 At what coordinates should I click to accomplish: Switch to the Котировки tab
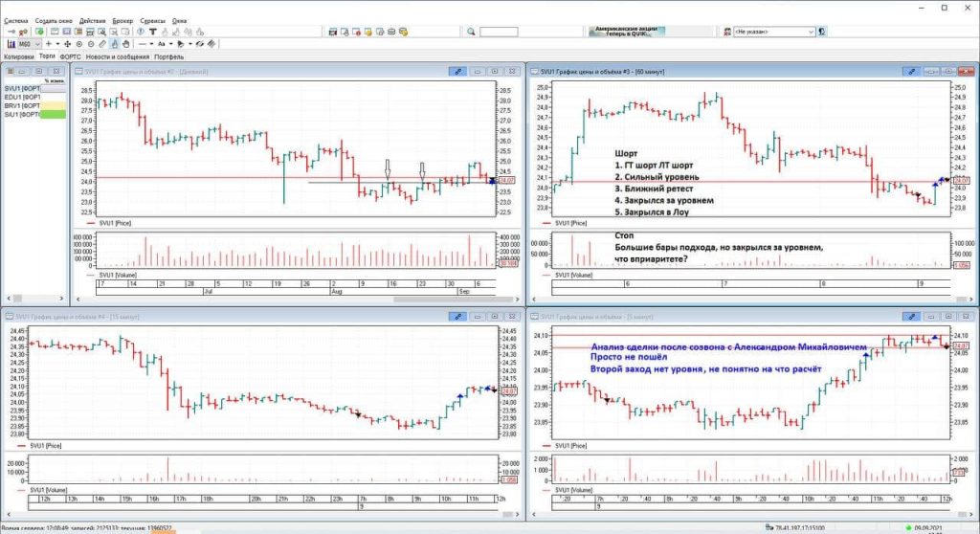tap(19, 56)
